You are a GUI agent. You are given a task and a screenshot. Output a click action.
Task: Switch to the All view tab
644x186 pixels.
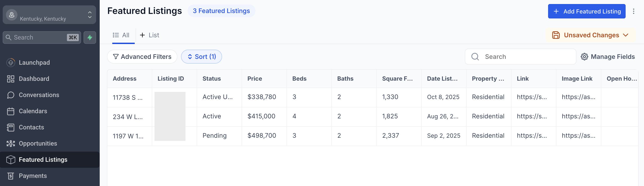(x=121, y=35)
